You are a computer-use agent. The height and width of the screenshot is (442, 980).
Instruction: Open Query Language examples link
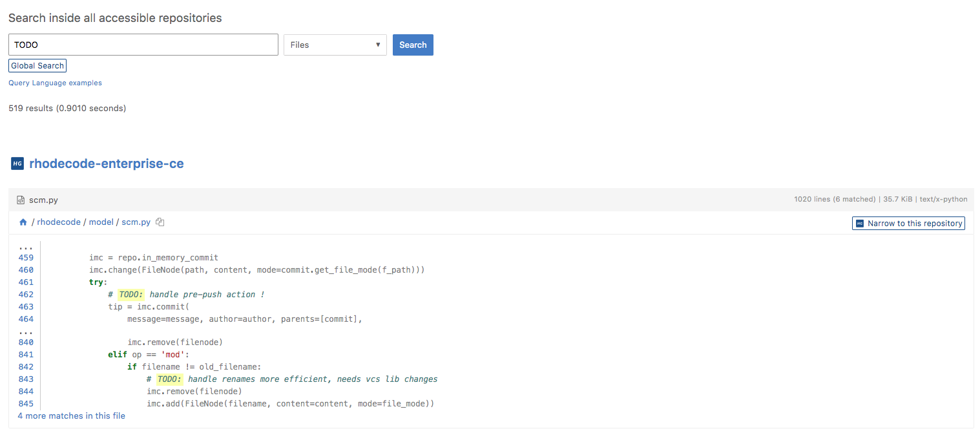(55, 83)
